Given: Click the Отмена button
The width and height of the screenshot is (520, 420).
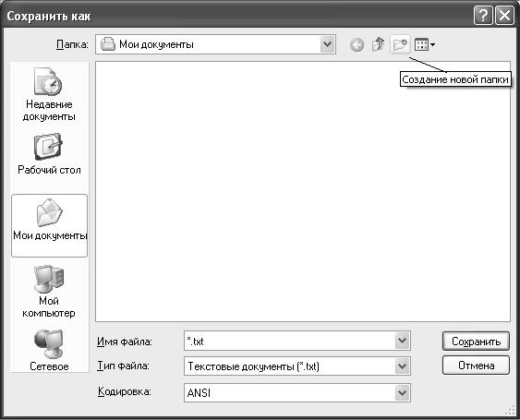Looking at the screenshot, I should point(476,366).
